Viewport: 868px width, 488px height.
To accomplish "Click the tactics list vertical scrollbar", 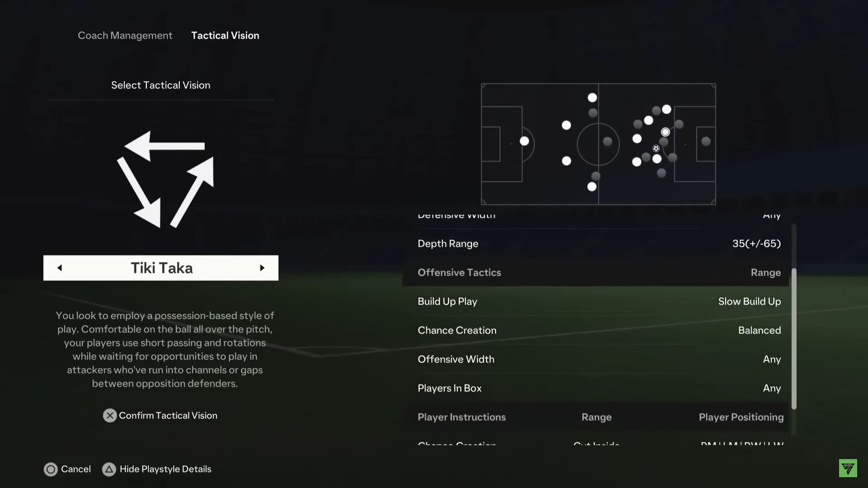I will [x=794, y=337].
